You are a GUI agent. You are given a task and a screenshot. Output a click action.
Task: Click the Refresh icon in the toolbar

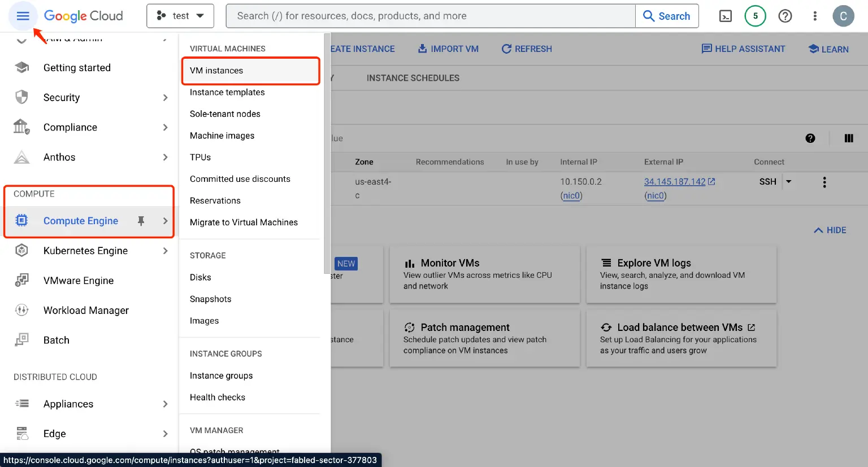point(506,49)
